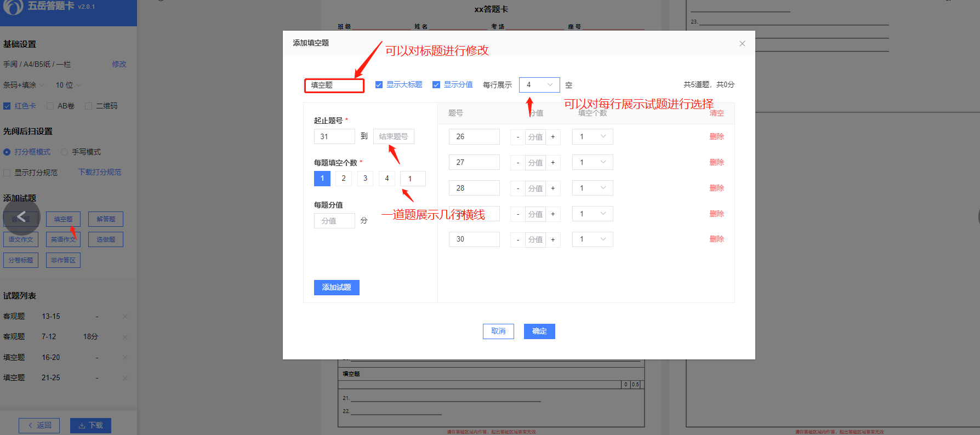Click the 五岳答题卡 logo icon
The width and height of the screenshot is (980, 435).
point(13,7)
